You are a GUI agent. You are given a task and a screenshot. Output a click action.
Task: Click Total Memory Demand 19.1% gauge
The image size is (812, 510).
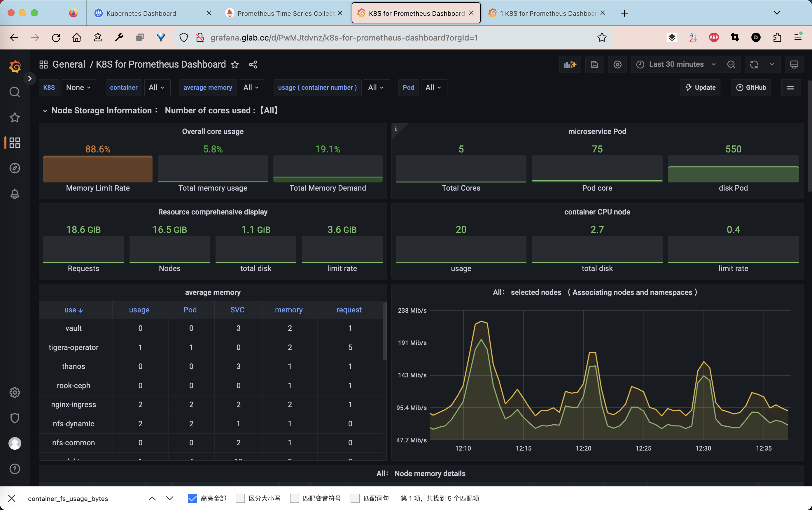coord(328,169)
